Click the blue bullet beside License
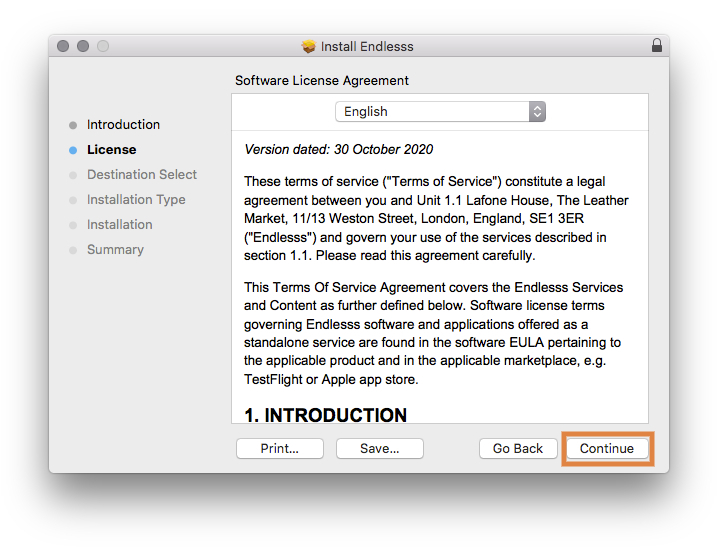This screenshot has width=728, height=550. pos(73,150)
